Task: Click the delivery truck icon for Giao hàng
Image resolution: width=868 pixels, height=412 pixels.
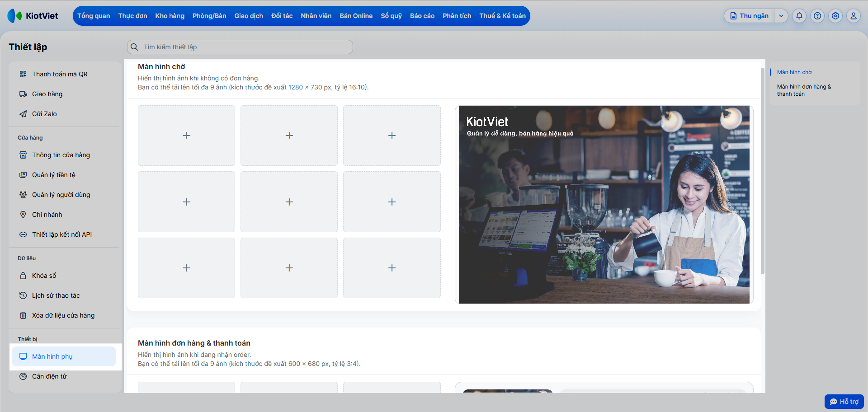Action: point(23,94)
